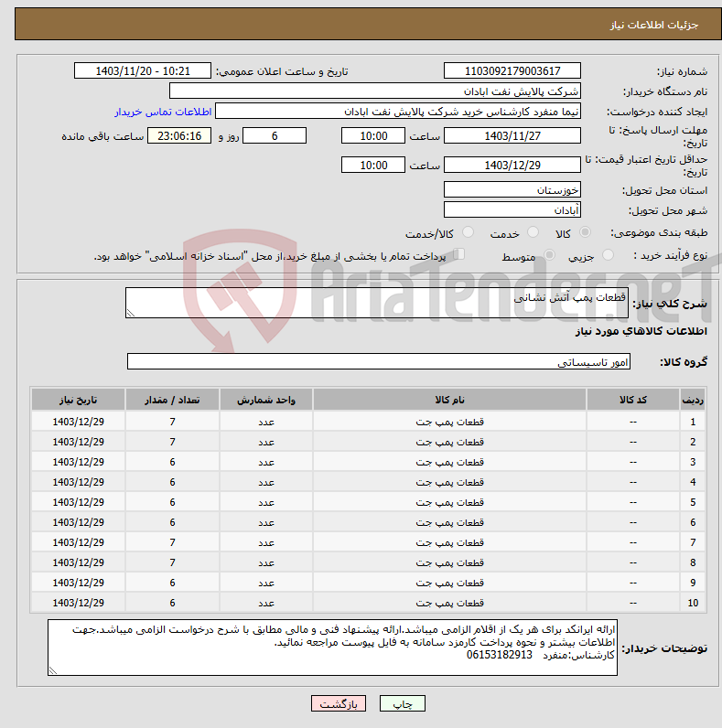The image size is (722, 728).
Task: Click price validity date 1403/12/29 field
Action: click(512, 166)
